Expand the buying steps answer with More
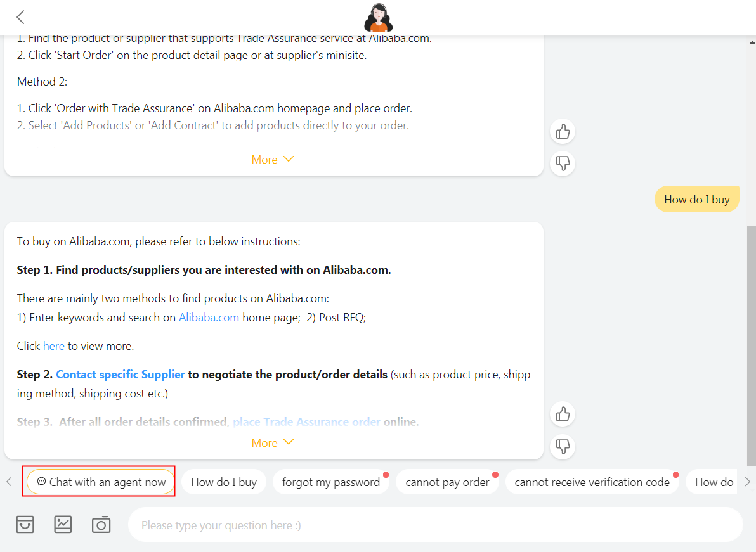 coord(273,442)
